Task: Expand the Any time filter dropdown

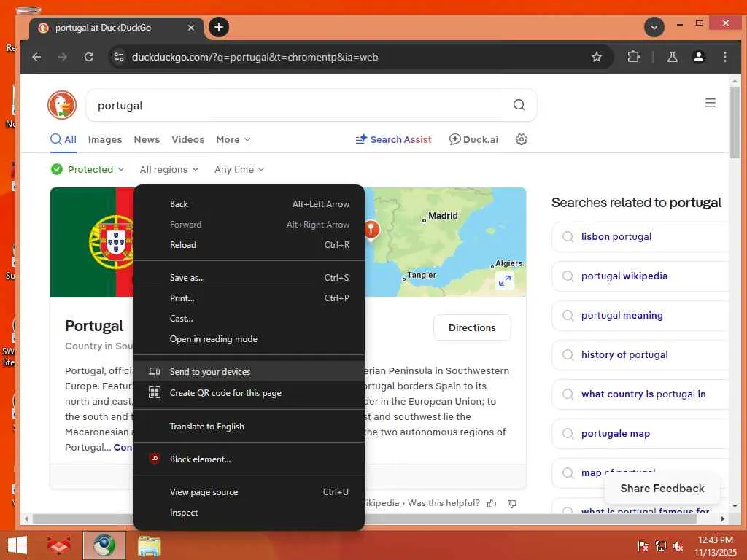Action: (239, 169)
